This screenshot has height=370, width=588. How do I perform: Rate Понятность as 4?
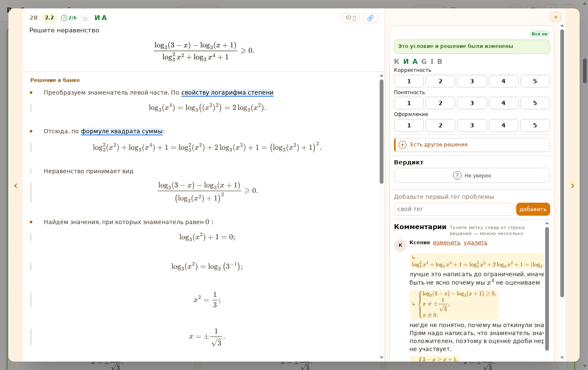pos(504,103)
